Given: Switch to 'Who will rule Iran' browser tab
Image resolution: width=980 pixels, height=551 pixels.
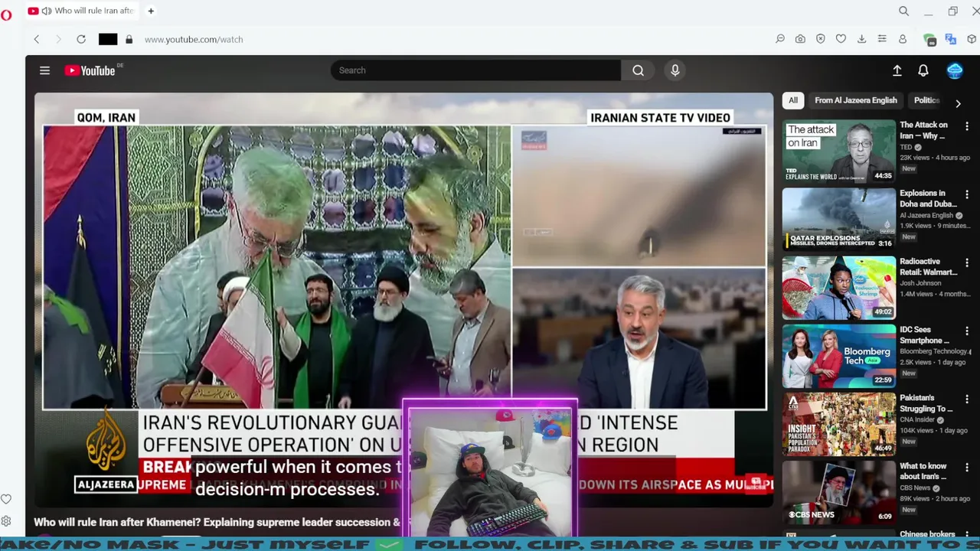Looking at the screenshot, I should [x=82, y=11].
